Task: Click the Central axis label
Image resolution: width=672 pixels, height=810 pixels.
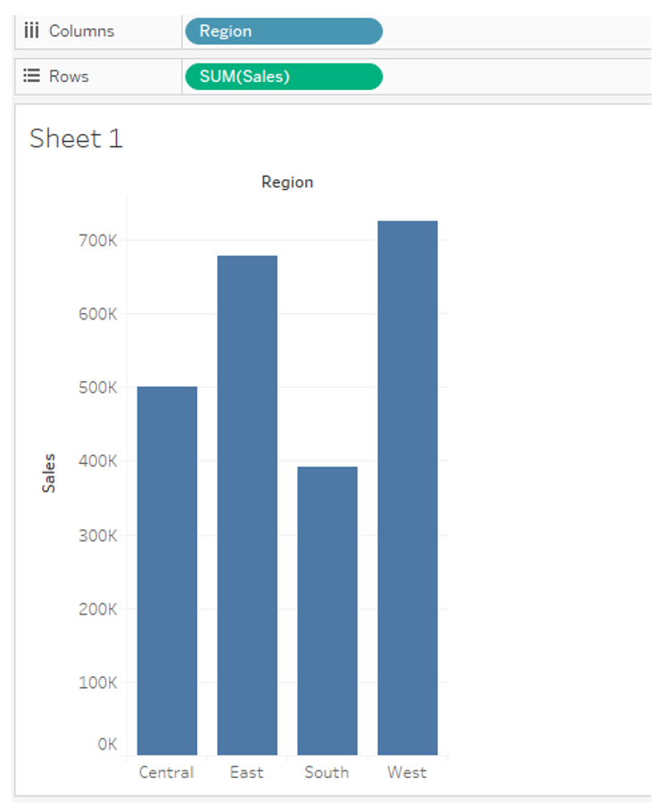Action: 167,773
